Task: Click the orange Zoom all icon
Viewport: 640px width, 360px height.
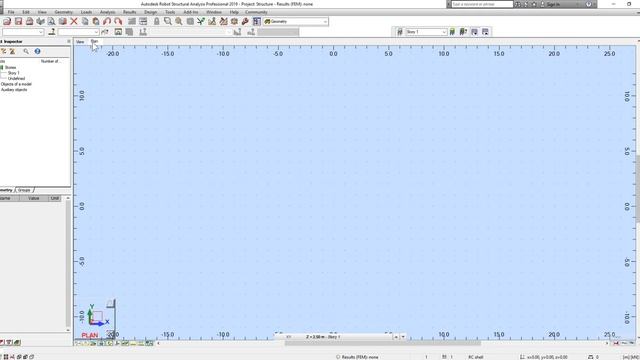Action: 179,21
